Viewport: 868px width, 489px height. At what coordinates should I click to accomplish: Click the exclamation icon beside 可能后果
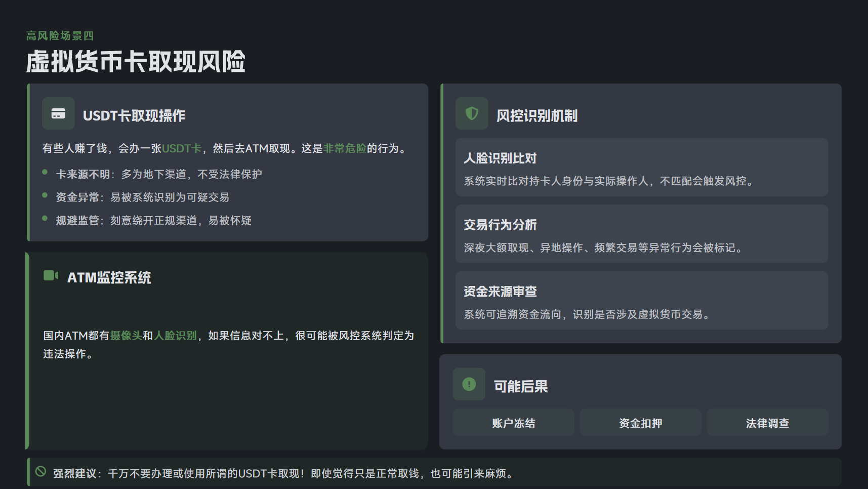pyautogui.click(x=469, y=384)
